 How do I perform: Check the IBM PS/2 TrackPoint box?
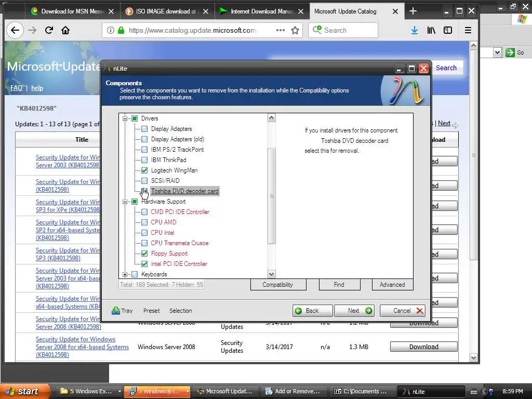click(x=144, y=150)
